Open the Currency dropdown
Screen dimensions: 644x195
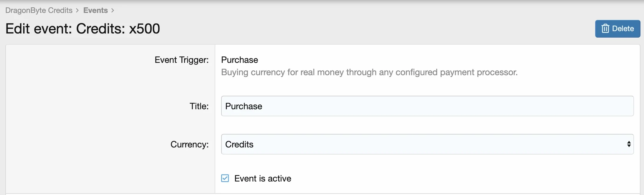427,144
